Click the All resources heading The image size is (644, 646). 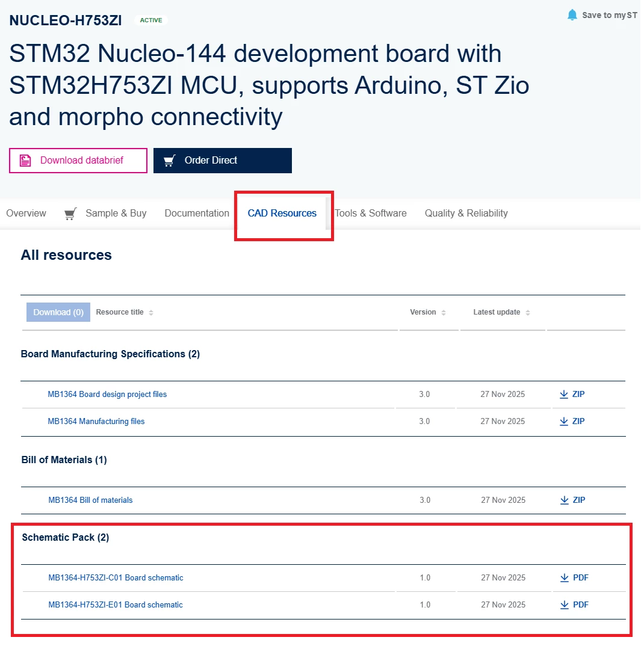(66, 255)
